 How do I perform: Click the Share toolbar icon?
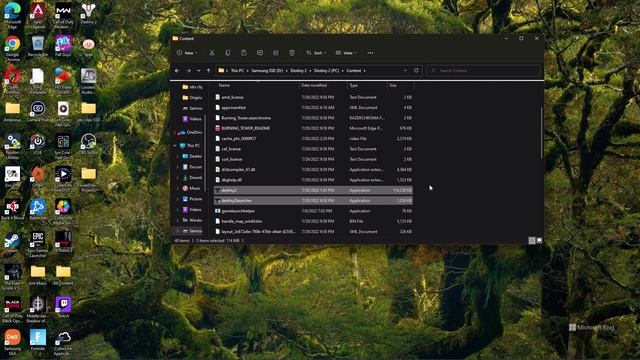pyautogui.click(x=276, y=53)
